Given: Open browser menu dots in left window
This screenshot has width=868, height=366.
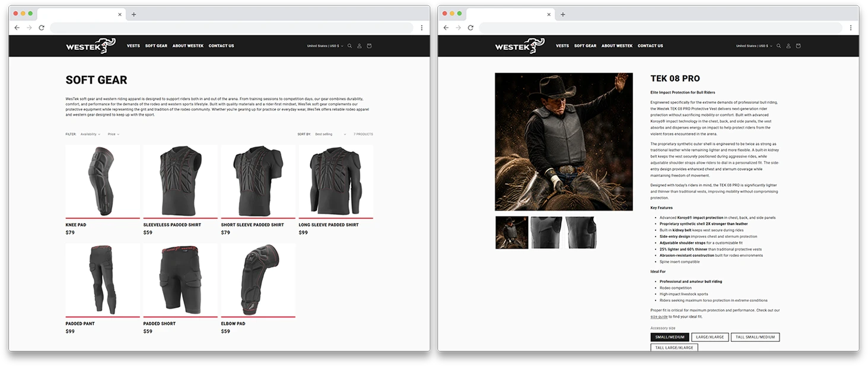Looking at the screenshot, I should click(422, 27).
